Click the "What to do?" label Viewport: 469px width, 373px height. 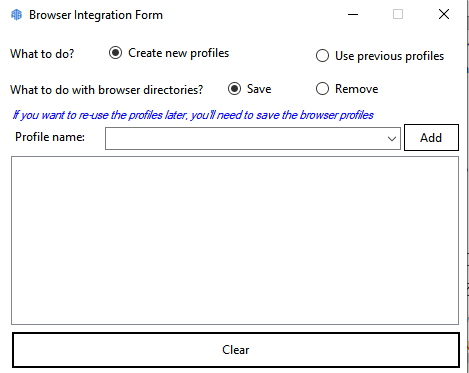42,54
